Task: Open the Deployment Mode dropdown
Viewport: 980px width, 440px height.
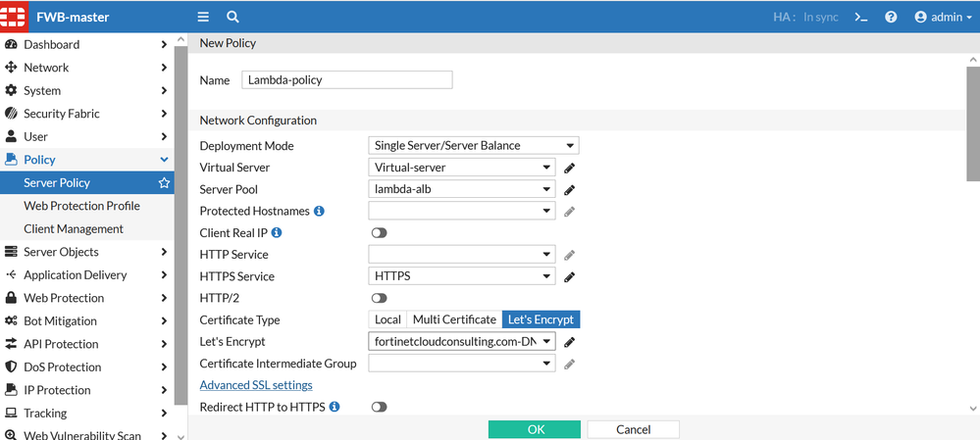Action: pos(473,146)
